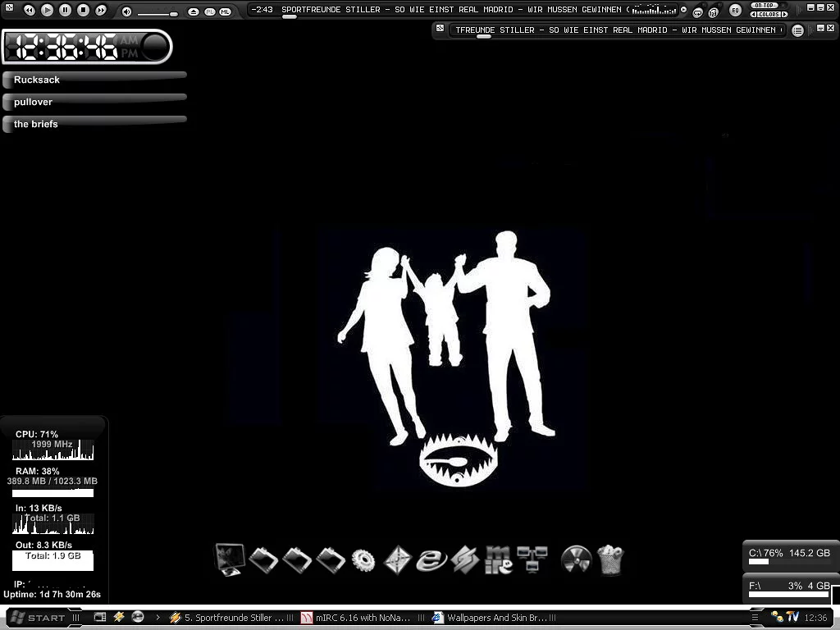Click the Winamp Play button
This screenshot has height=630, width=840.
pyautogui.click(x=47, y=11)
